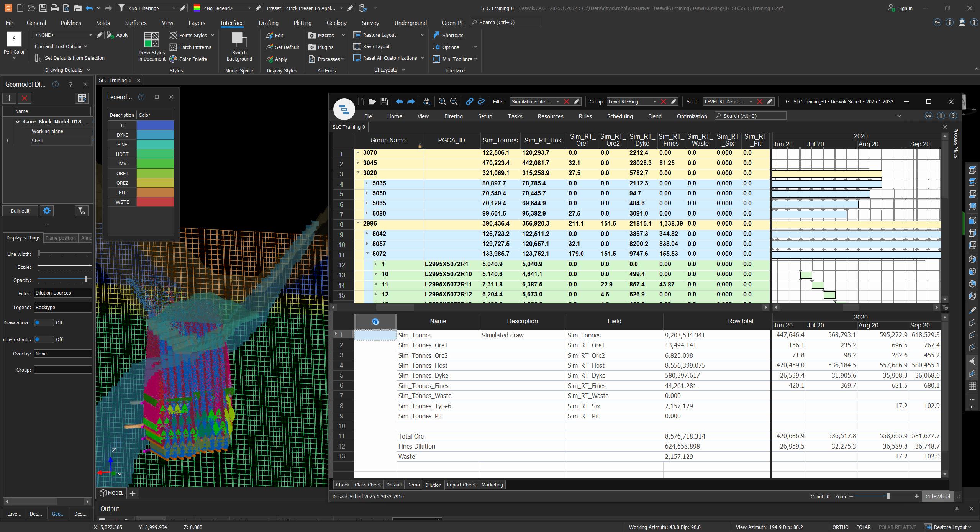Clear the Sched Filter with red X
The width and height of the screenshot is (980, 532).
pyautogui.click(x=567, y=101)
